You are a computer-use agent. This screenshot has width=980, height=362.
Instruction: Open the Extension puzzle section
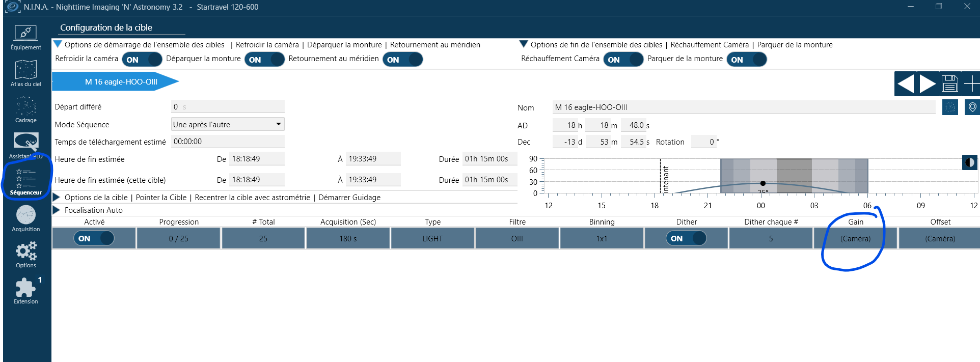point(26,291)
